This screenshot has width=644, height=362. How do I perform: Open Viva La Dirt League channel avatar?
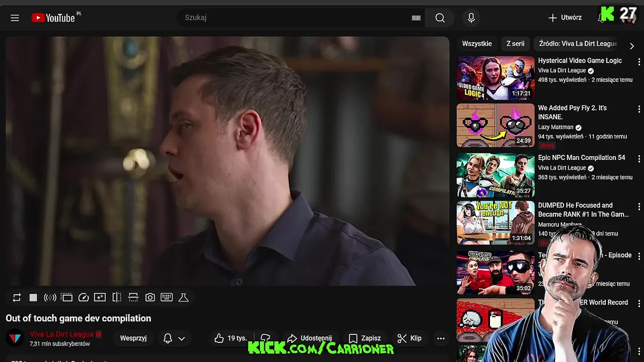16,339
